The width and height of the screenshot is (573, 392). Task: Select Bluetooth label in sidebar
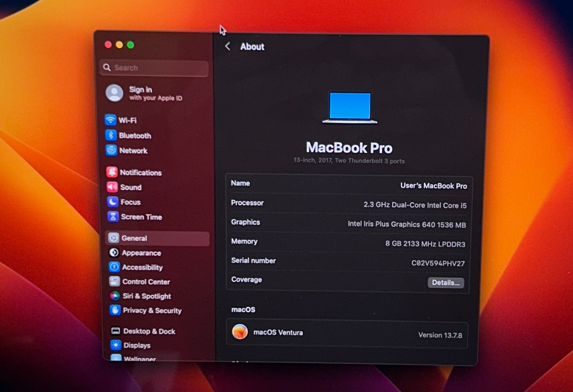135,136
